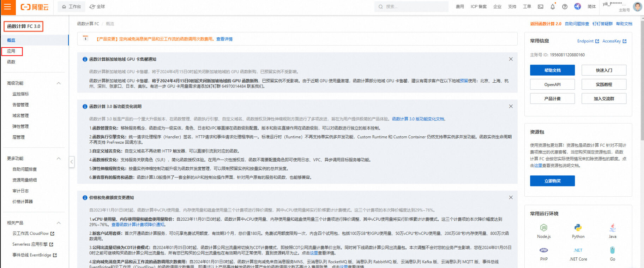Screen dimensions: 644x268
Task: Dismiss the 3.0 版功能变化说明 notice
Action: [511, 106]
